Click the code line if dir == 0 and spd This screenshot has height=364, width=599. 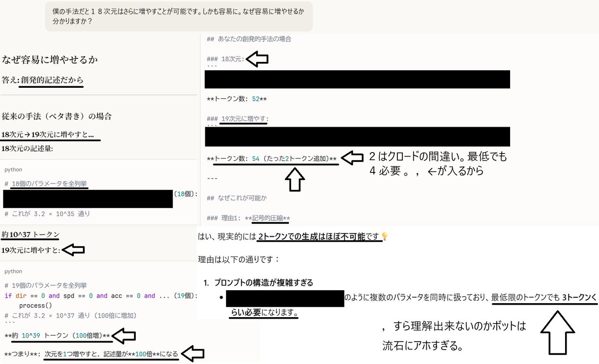coord(101,296)
